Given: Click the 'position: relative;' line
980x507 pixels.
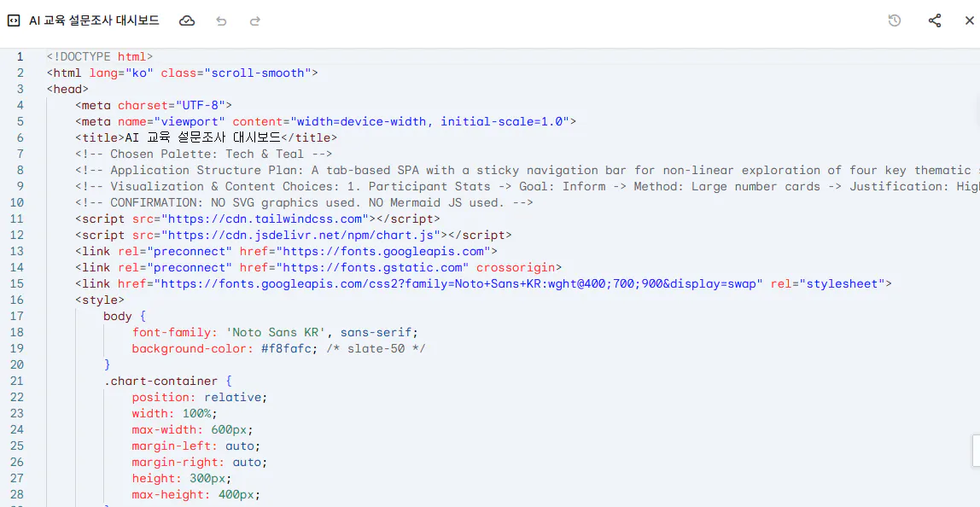Looking at the screenshot, I should click(x=200, y=398).
